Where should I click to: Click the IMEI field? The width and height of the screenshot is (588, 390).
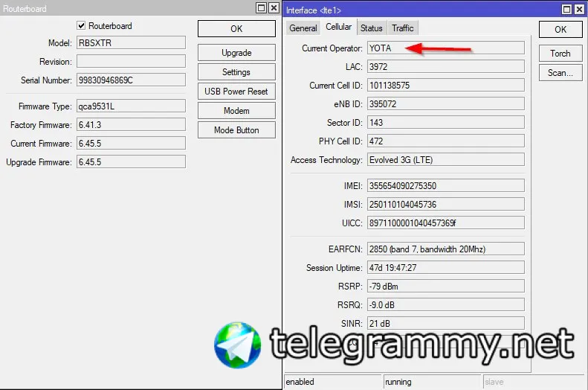(x=446, y=186)
